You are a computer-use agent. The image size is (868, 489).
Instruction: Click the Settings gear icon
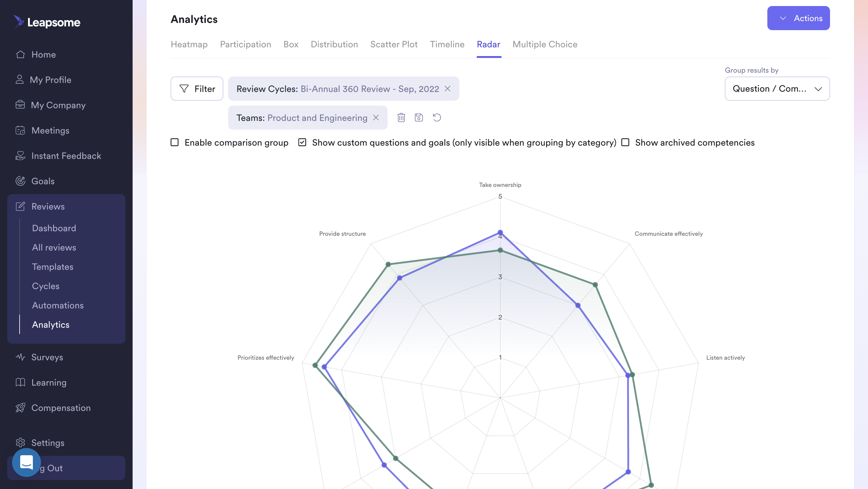point(20,442)
